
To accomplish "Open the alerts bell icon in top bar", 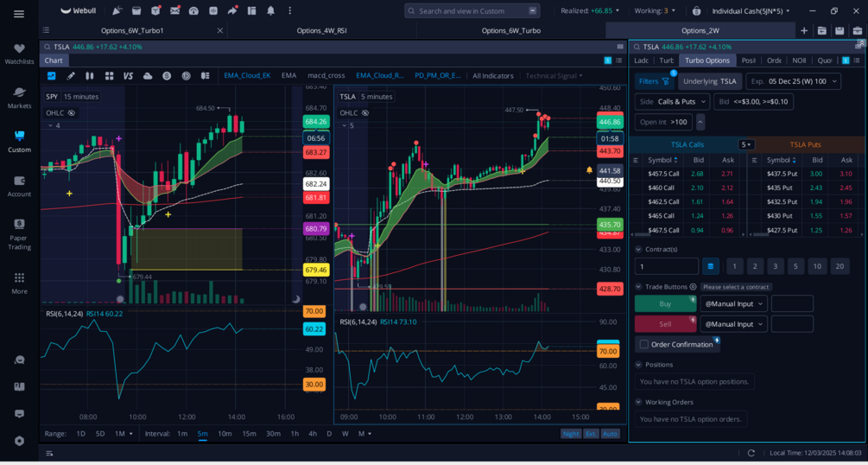I will click(270, 10).
